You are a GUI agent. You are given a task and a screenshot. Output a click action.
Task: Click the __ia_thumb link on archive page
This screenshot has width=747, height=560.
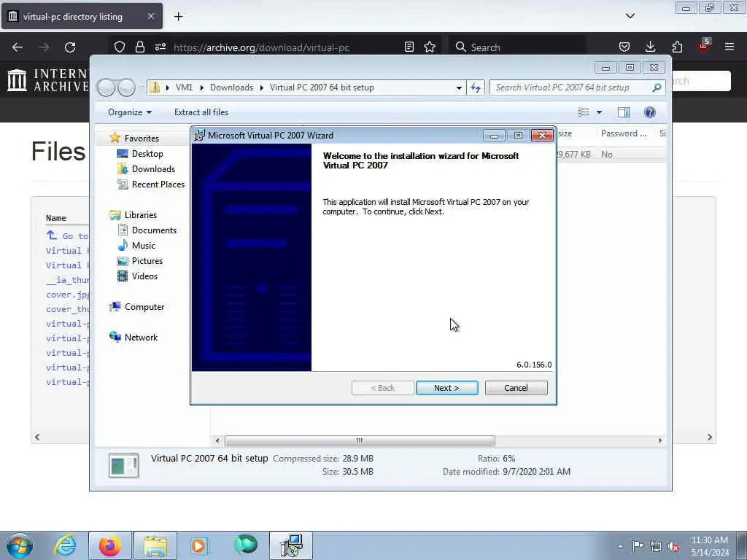click(x=67, y=280)
